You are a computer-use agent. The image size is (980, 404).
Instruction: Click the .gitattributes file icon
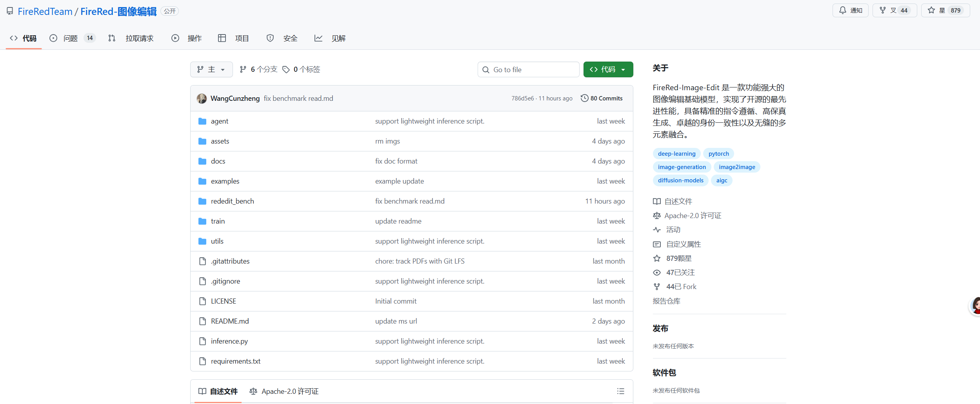pos(202,261)
